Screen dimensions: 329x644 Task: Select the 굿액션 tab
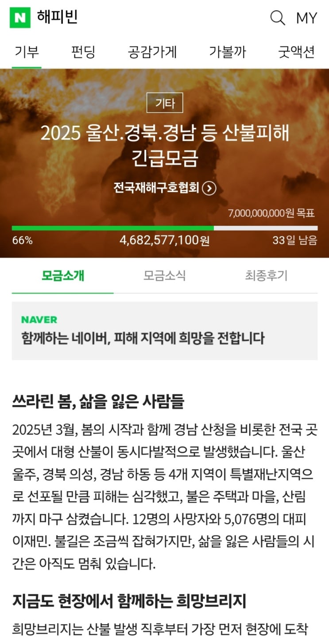[296, 52]
